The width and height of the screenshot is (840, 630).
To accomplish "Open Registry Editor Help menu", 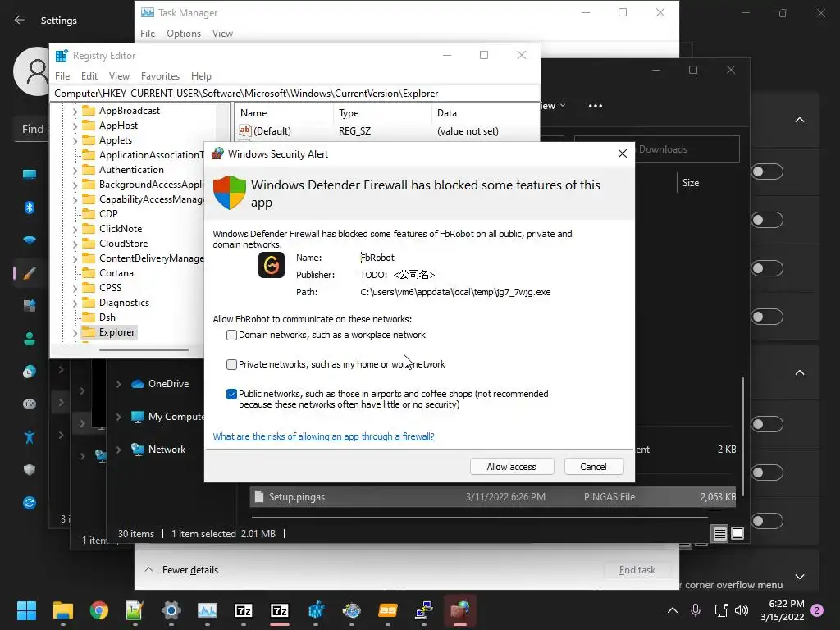I will tap(202, 76).
